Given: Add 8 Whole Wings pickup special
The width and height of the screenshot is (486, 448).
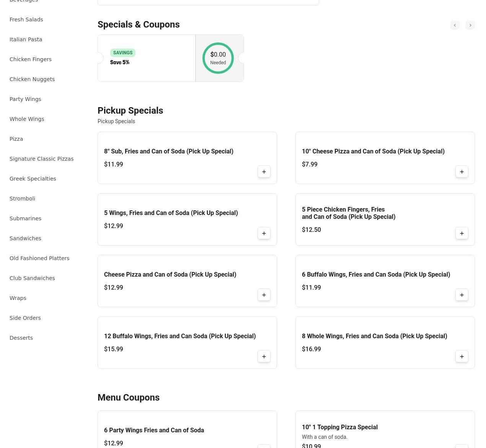Looking at the screenshot, I should pos(462,357).
